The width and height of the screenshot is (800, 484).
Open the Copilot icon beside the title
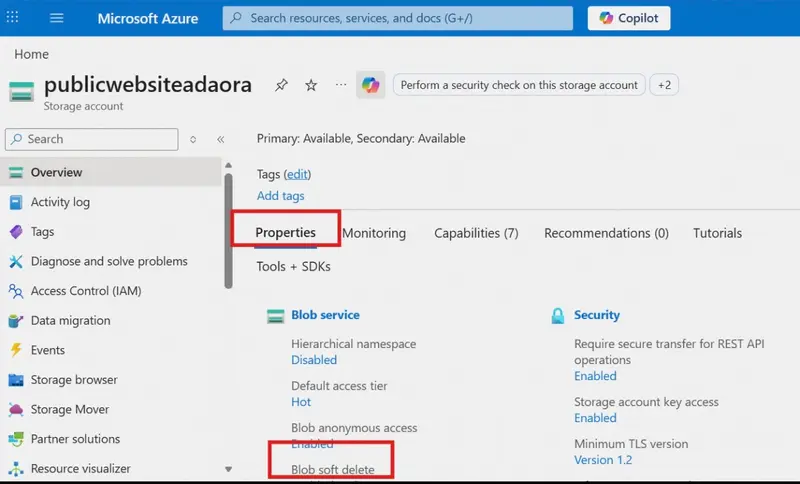click(370, 85)
